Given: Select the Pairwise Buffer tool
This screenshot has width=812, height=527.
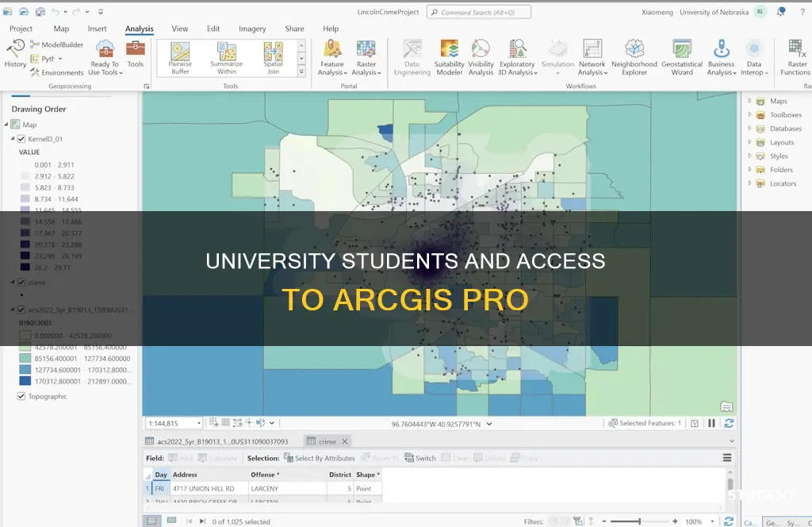Looking at the screenshot, I should (180, 58).
